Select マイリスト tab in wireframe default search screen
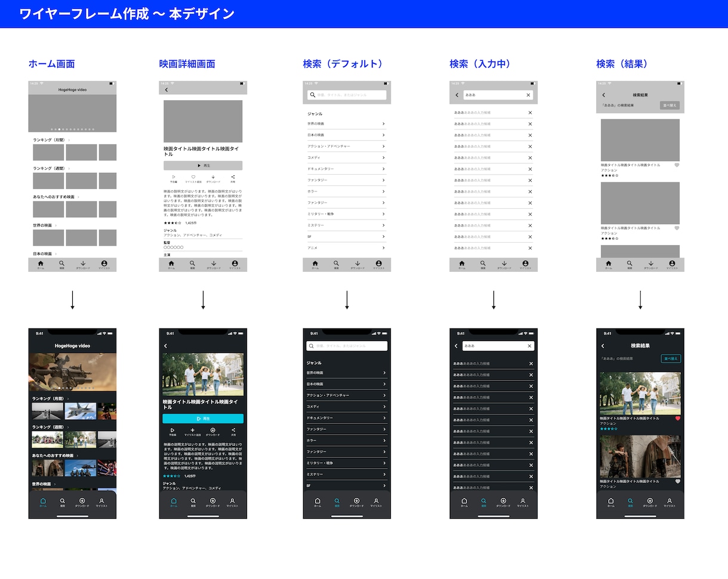 point(379,265)
